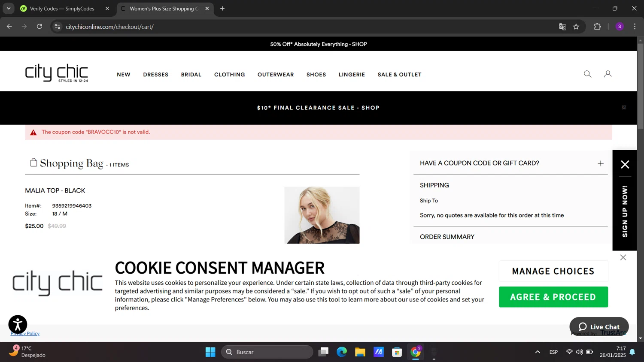Show hidden system tray icons
The image size is (644, 362).
538,352
